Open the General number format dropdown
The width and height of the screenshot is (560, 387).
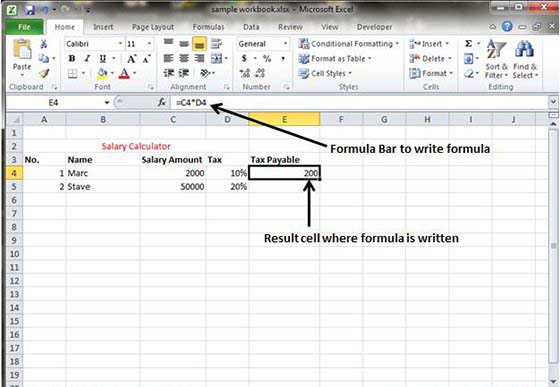(285, 44)
